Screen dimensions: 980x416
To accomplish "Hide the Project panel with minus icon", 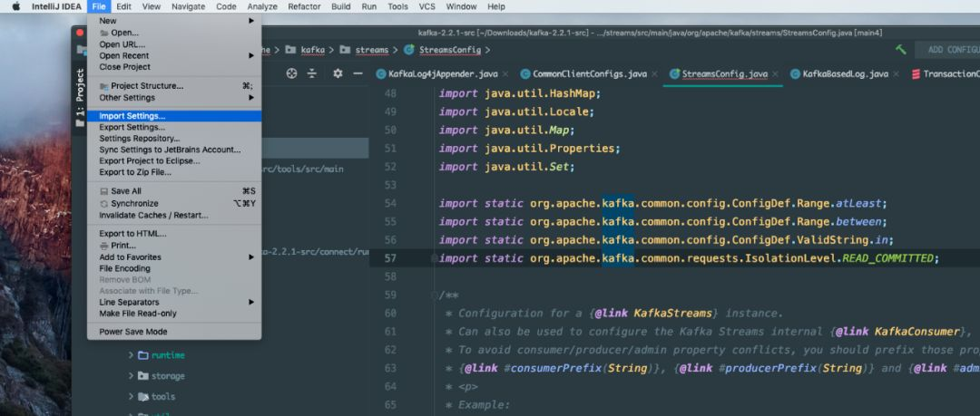I will (x=358, y=73).
